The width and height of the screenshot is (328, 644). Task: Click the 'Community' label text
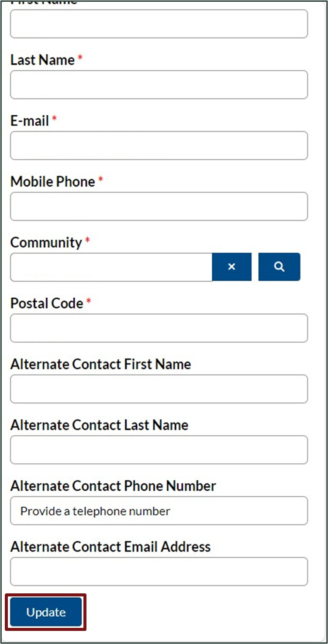coord(46,242)
